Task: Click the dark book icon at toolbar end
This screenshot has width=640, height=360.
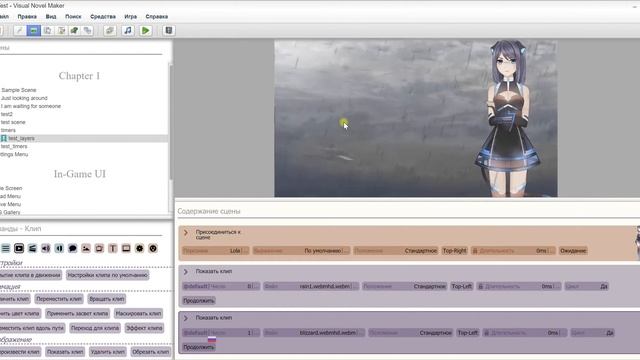Action: point(169,31)
